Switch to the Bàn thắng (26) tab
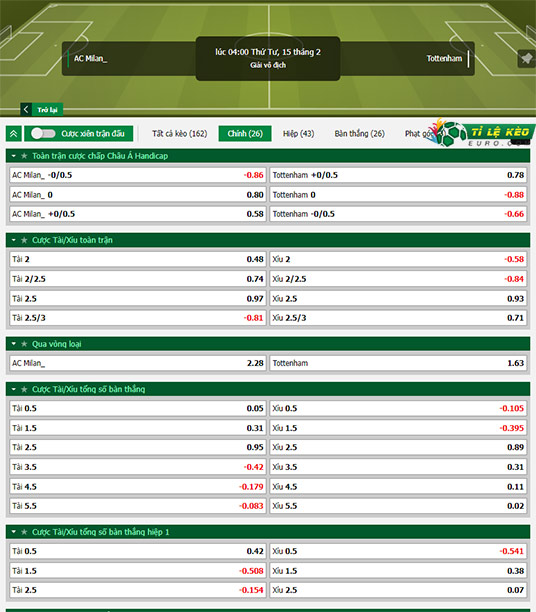Screen dimensions: 536x612 pyautogui.click(x=360, y=133)
